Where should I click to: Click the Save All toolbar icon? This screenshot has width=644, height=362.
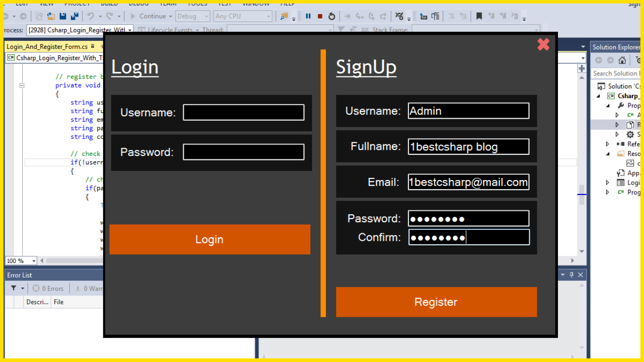point(74,16)
